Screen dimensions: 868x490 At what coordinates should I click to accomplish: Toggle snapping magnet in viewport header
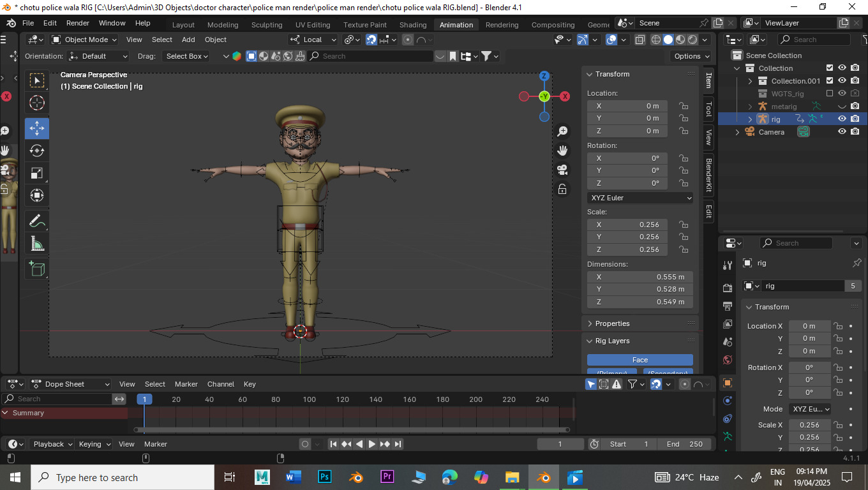pos(371,40)
